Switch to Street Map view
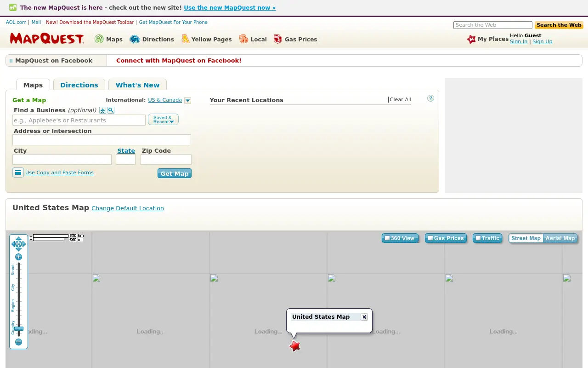 click(526, 238)
